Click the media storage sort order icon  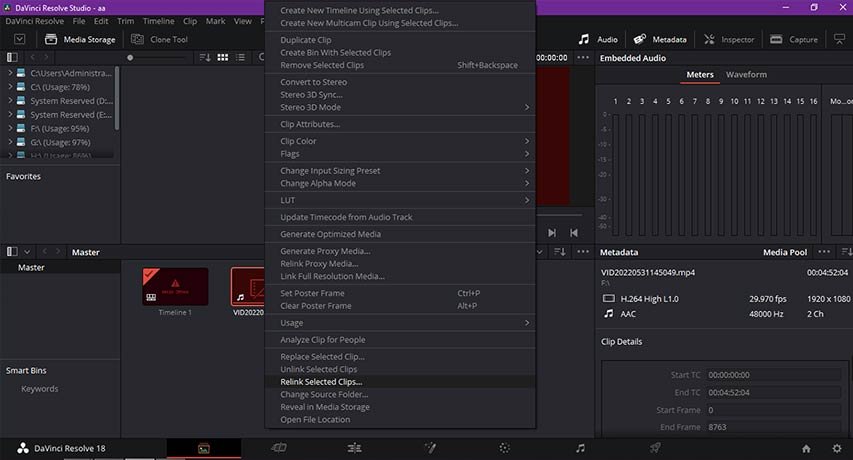click(205, 57)
